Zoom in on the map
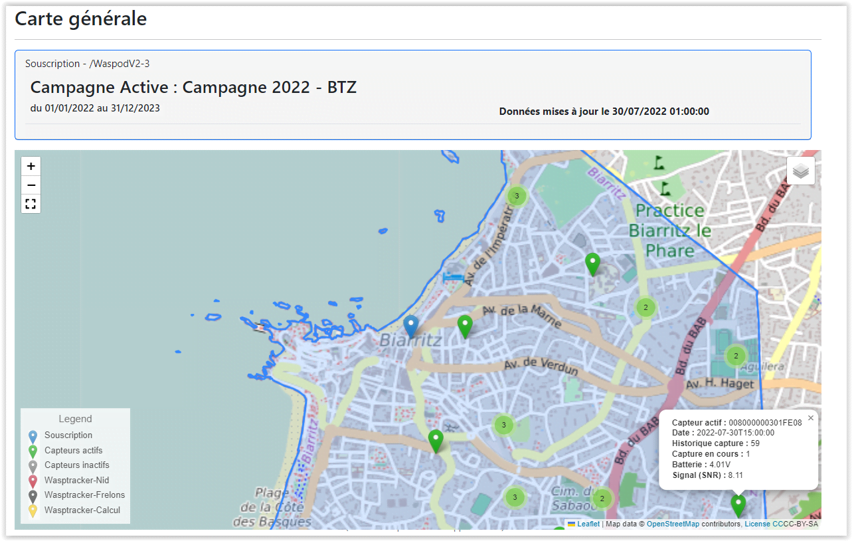852x541 pixels. pyautogui.click(x=31, y=166)
